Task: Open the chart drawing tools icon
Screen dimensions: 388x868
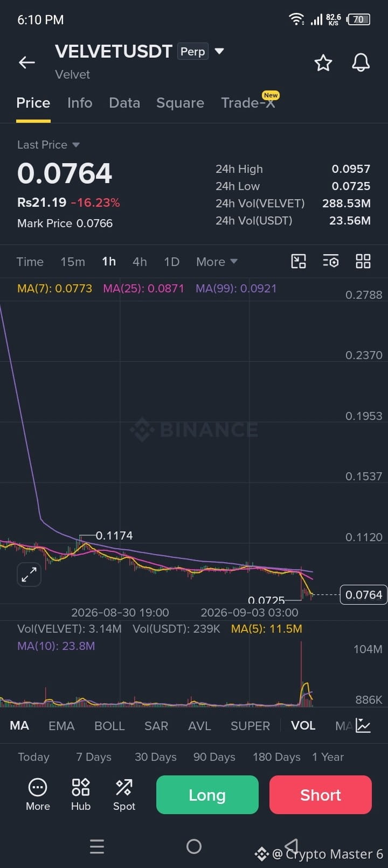Action: pos(299,262)
